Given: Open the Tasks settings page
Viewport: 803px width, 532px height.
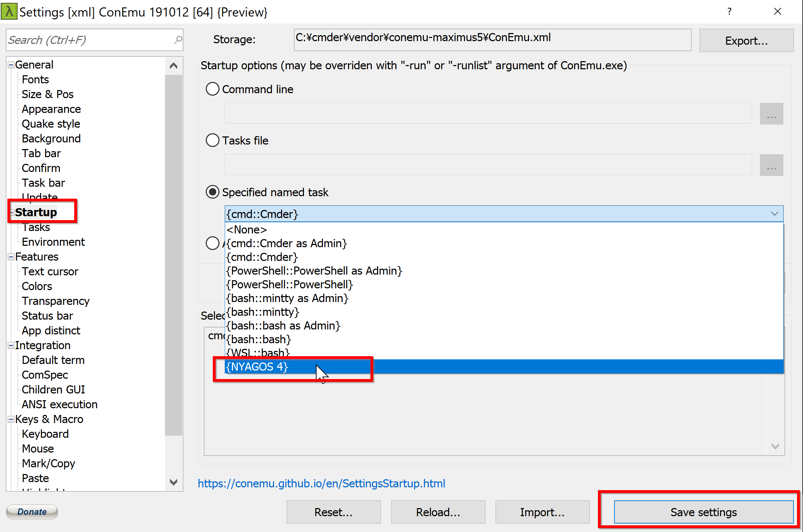Looking at the screenshot, I should click(x=36, y=227).
